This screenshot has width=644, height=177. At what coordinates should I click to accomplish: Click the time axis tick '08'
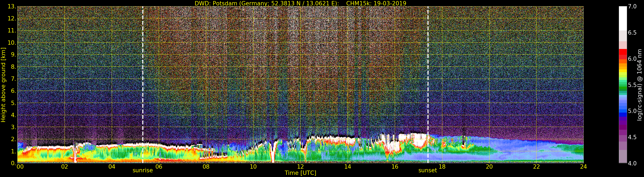[206, 167]
